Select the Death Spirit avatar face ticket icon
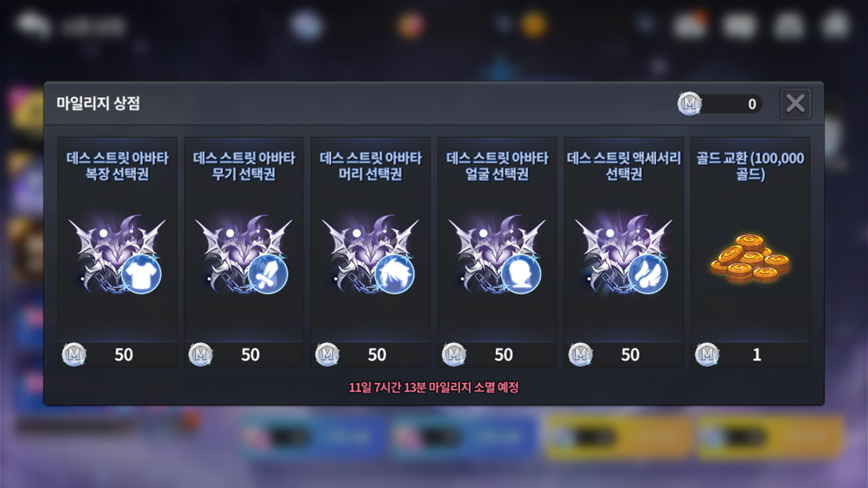This screenshot has height=488, width=868. 497,254
